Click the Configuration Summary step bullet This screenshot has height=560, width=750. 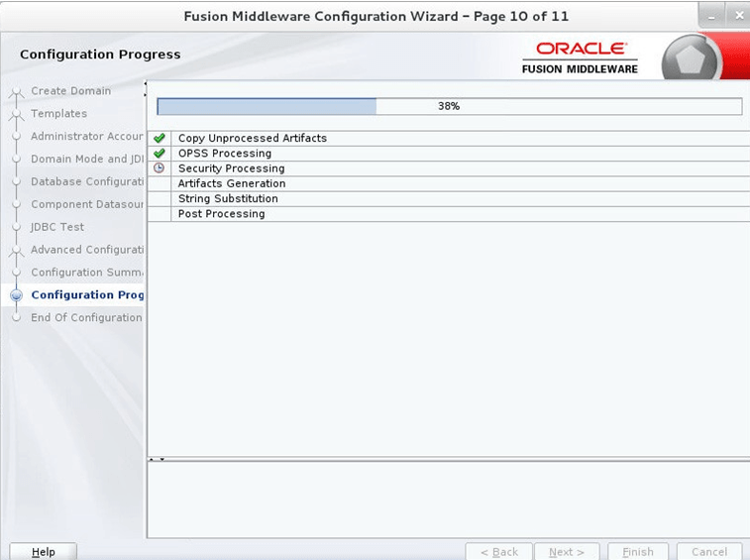pyautogui.click(x=16, y=273)
